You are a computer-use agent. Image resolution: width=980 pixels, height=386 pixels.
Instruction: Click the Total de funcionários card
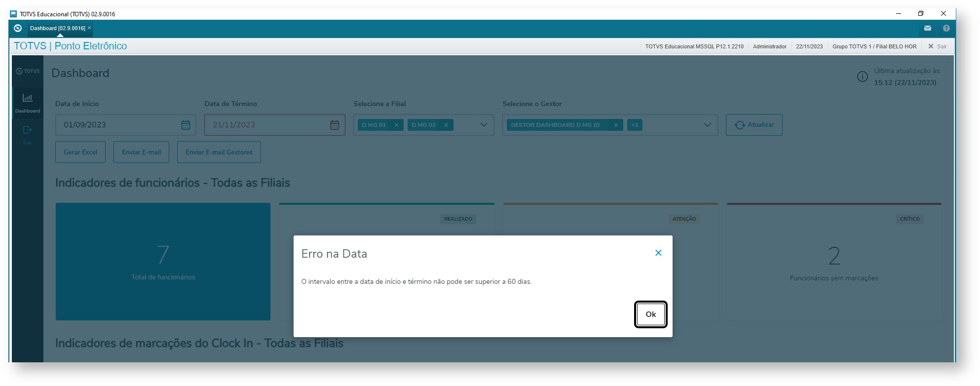click(163, 262)
